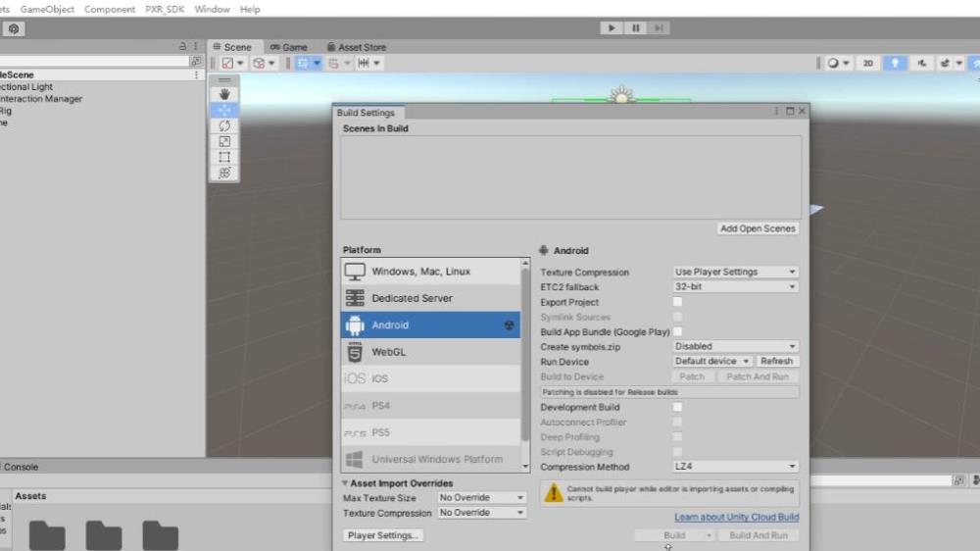Open scene row options kebab menu
Screen dimensions: 980x551
[196, 75]
